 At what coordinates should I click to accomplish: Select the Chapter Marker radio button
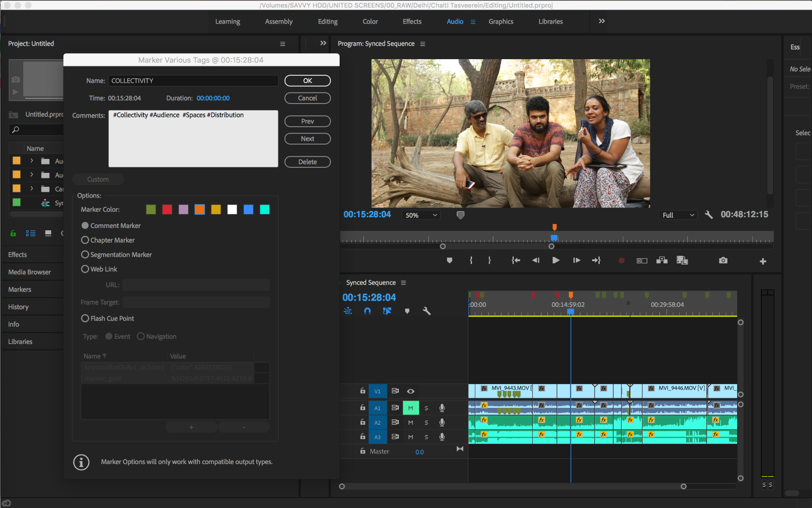point(85,240)
